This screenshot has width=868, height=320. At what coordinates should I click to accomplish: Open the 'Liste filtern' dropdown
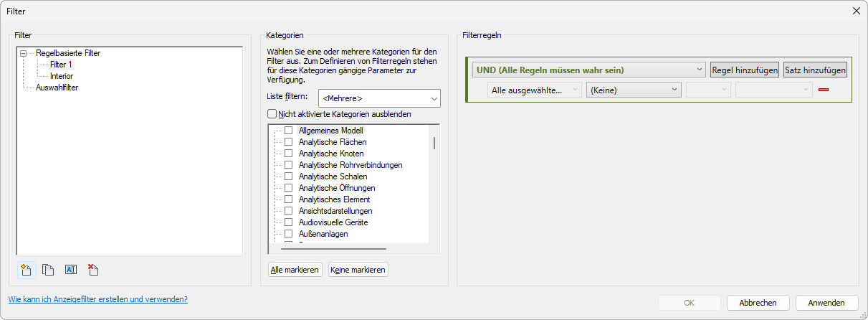click(x=380, y=98)
